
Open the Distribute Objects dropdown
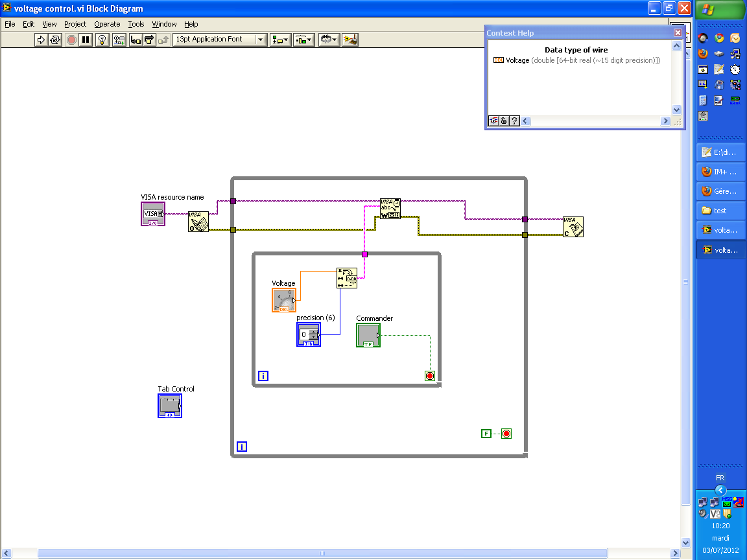click(303, 40)
